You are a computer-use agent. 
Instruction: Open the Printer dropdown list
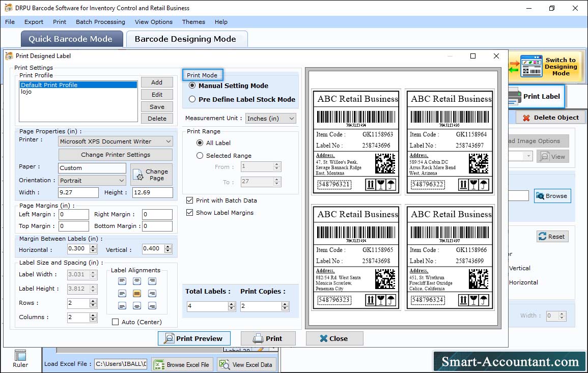[116, 141]
